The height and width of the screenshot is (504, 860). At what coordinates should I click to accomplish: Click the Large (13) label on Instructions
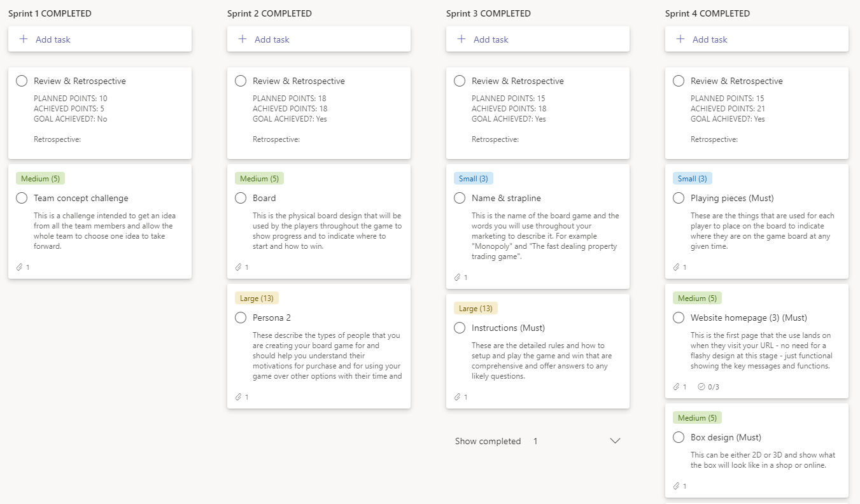pos(476,308)
